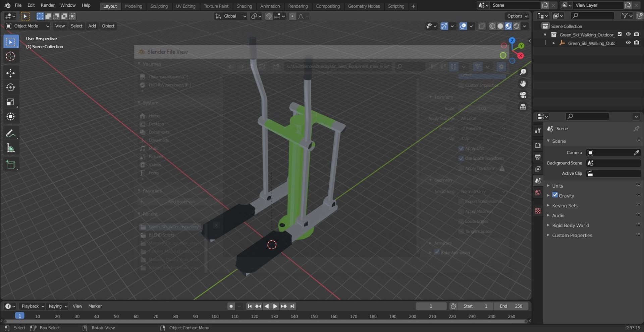Image resolution: width=644 pixels, height=332 pixels.
Task: Exclude Green_Ski_Walking_Outdoor collection checkbox
Action: click(x=620, y=35)
